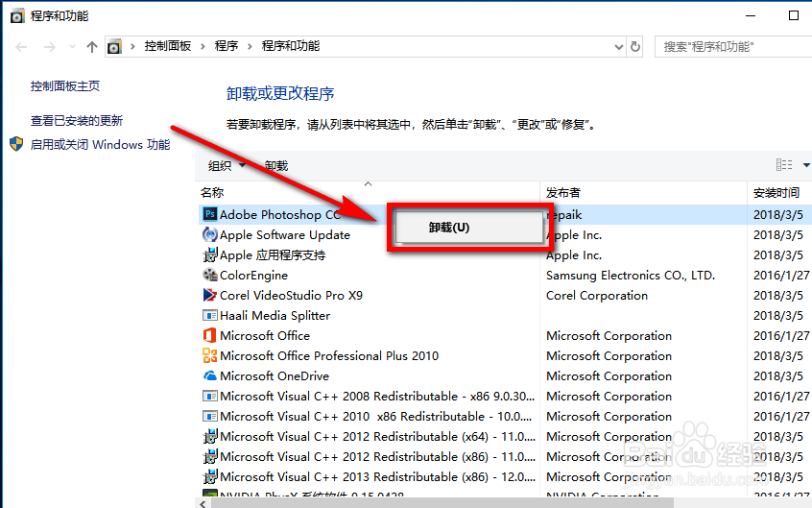Screen dimensions: 812x508
Task: Change the list view layout icon
Action: coord(784,165)
